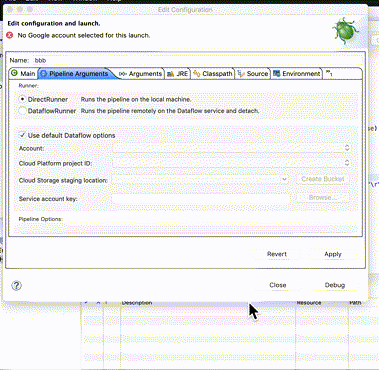
Task: Show hidden tabs overflow chevron
Action: (329, 74)
